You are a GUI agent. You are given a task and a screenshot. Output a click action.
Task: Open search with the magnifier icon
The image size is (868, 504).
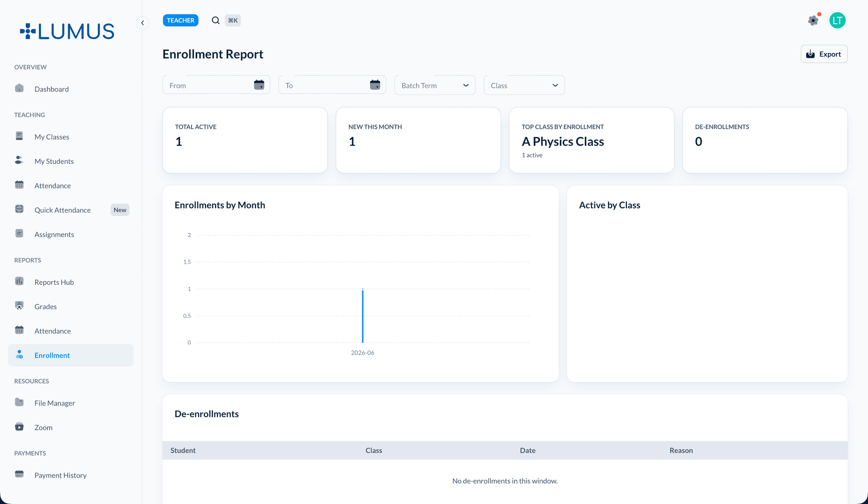(216, 20)
